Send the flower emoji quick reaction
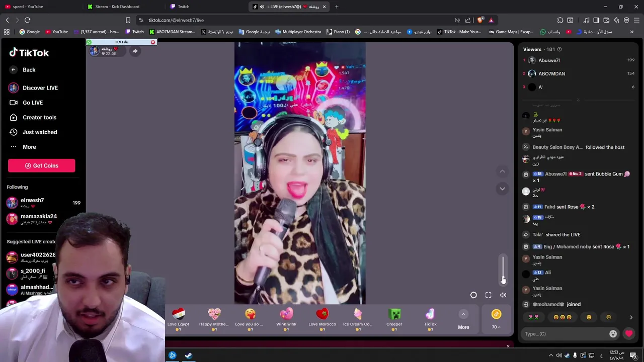Image resolution: width=644 pixels, height=362 pixels. pyautogui.click(x=534, y=317)
